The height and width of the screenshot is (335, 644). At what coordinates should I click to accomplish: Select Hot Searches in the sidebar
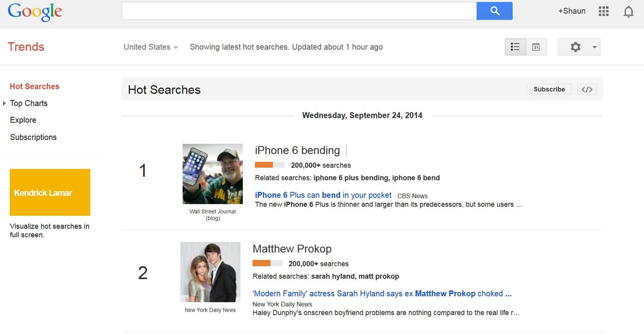34,87
